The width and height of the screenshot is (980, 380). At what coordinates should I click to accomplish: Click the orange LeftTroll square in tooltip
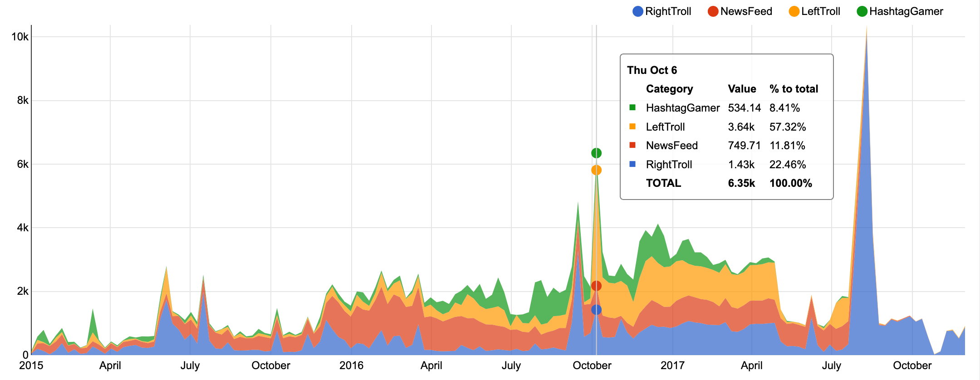click(x=632, y=127)
